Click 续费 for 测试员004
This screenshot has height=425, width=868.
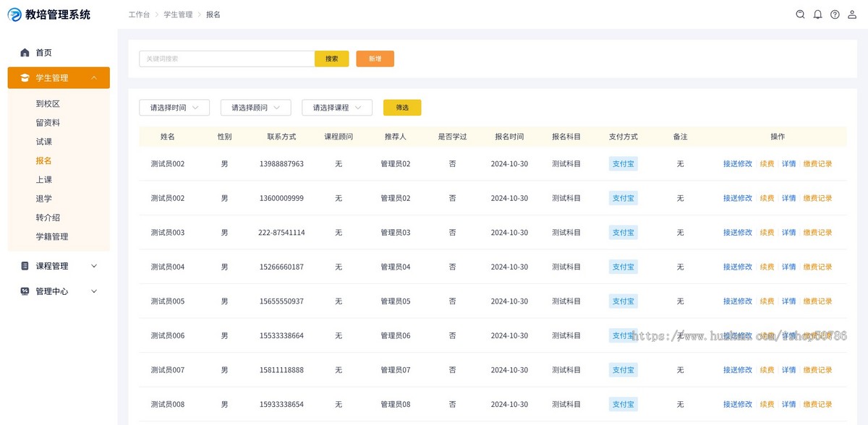tap(767, 267)
